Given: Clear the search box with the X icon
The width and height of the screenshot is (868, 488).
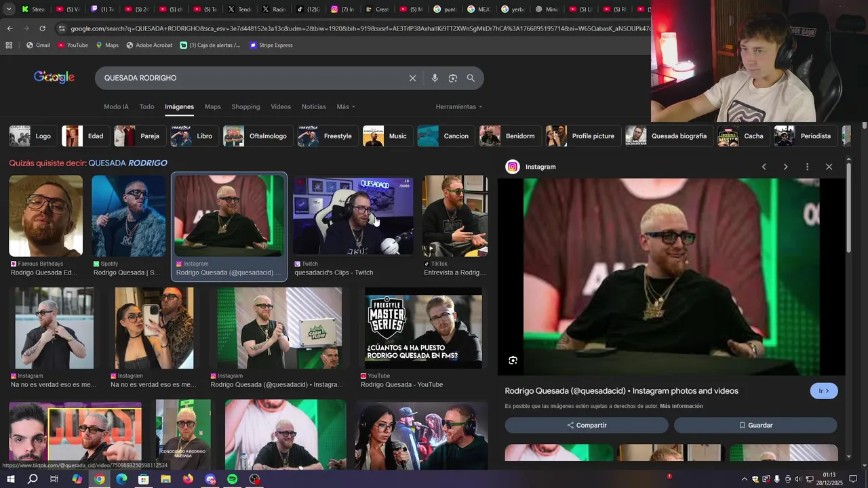Looking at the screenshot, I should click(412, 78).
